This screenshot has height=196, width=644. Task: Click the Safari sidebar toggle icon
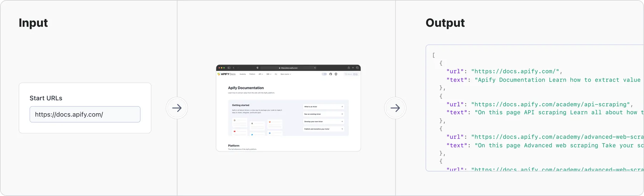tap(229, 68)
